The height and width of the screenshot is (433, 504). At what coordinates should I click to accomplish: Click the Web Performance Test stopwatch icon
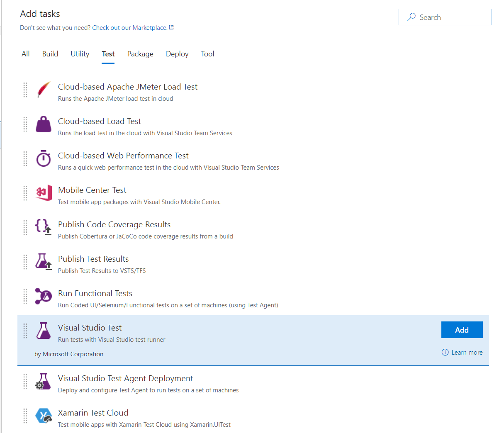coord(44,158)
